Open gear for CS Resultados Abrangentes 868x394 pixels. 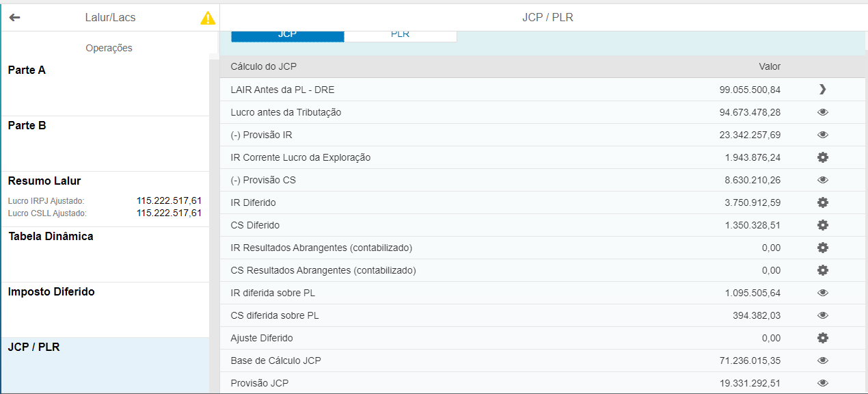pos(823,270)
